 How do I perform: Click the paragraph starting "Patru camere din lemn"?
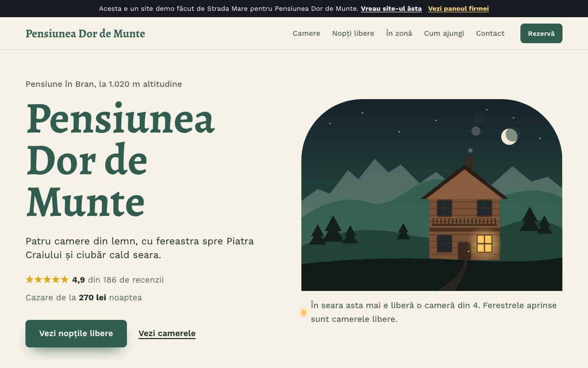[x=140, y=248]
